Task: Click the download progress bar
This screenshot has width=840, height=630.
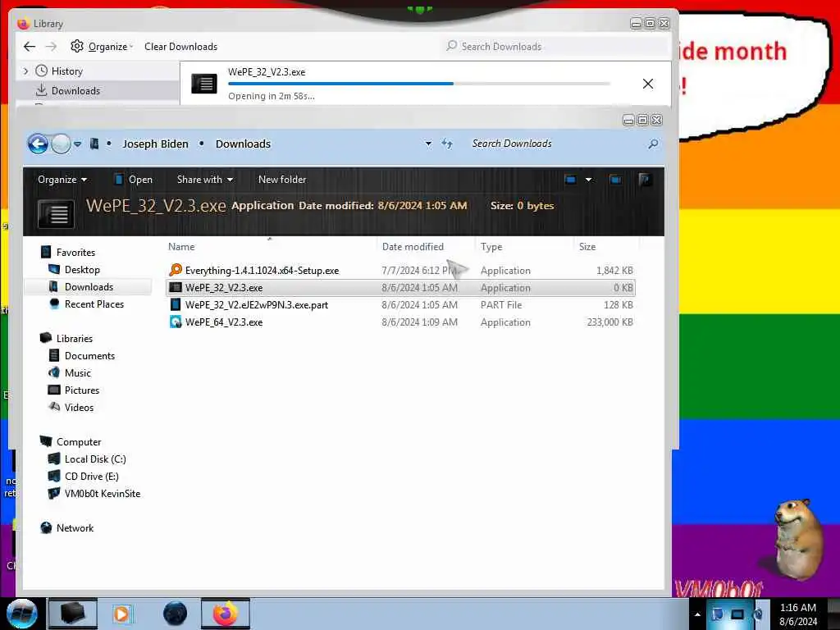Action: coord(419,84)
